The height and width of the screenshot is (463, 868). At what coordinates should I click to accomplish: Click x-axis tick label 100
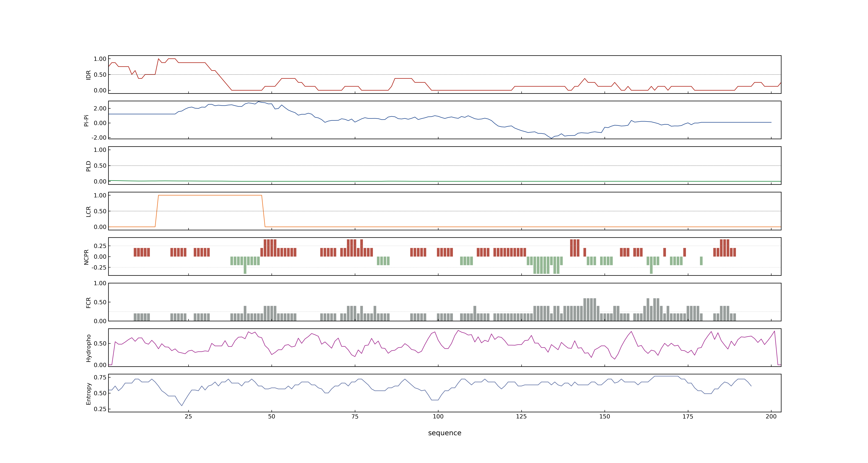[x=438, y=416]
